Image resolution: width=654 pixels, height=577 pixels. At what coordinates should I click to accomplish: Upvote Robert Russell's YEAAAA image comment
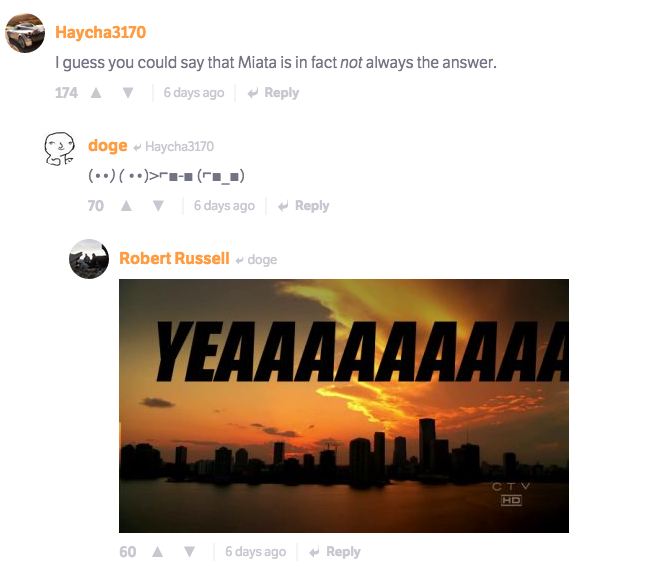click(x=158, y=552)
